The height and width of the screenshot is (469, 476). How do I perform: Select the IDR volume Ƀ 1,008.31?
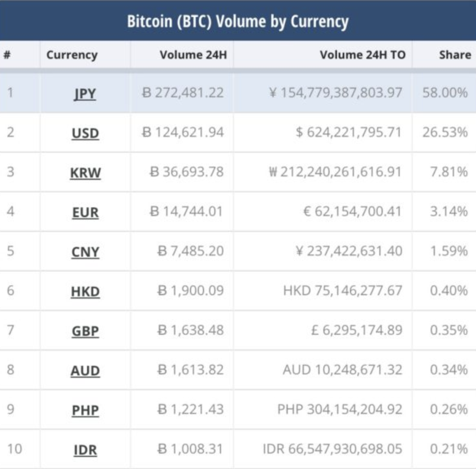click(190, 449)
